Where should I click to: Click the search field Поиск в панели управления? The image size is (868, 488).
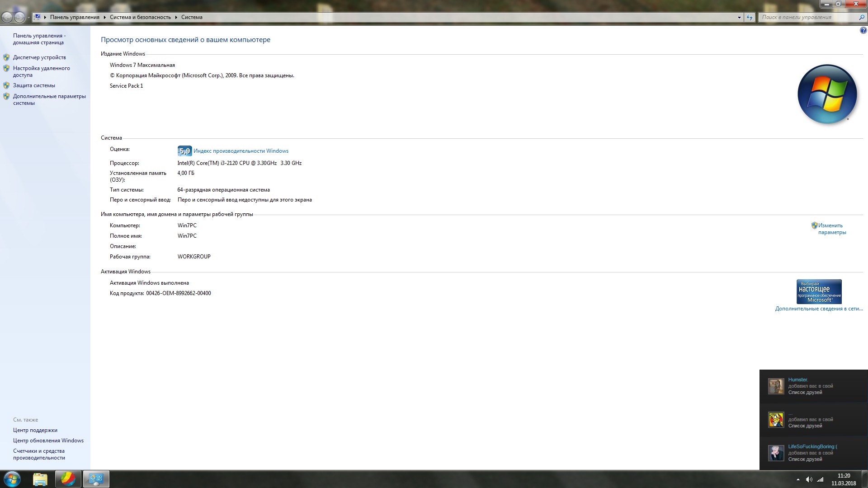[808, 17]
